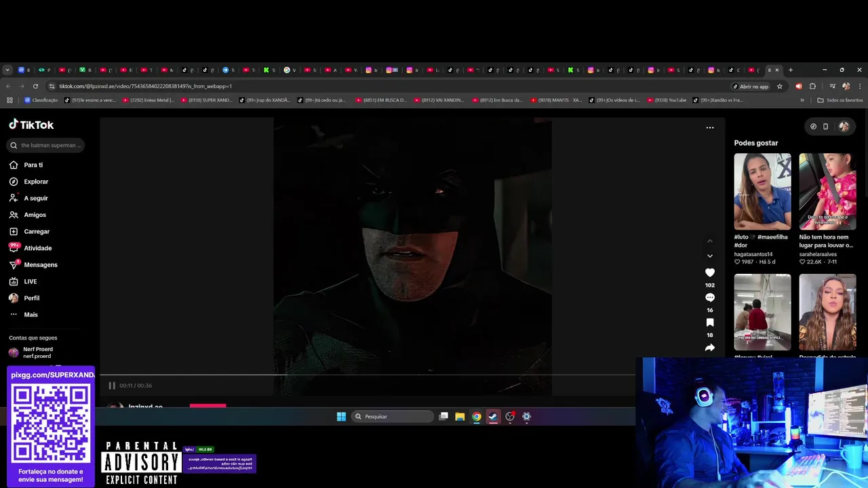Screen dimensions: 868x488
Task: Follow the creator with the red button
Action: coord(208,405)
